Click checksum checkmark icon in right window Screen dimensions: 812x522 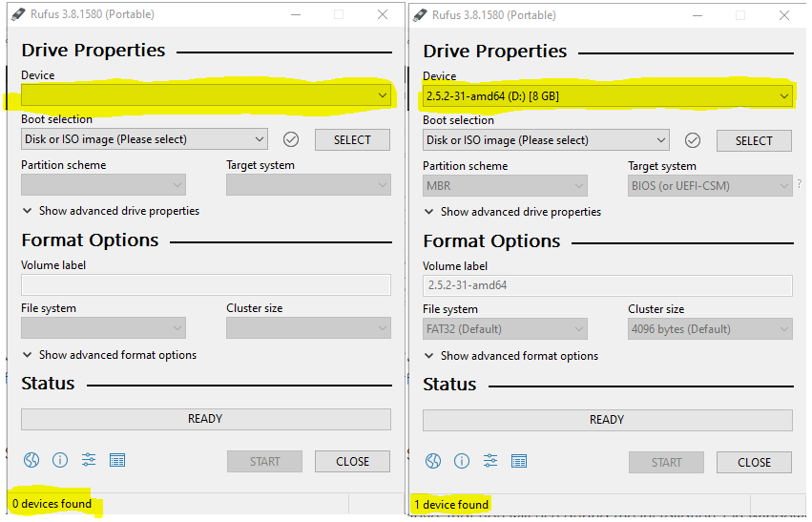[693, 140]
